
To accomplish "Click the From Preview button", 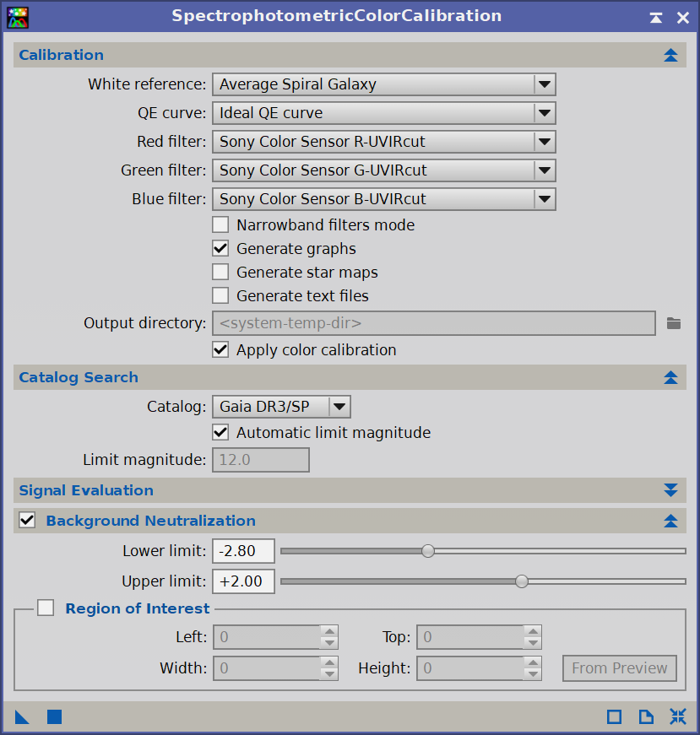I will click(620, 668).
